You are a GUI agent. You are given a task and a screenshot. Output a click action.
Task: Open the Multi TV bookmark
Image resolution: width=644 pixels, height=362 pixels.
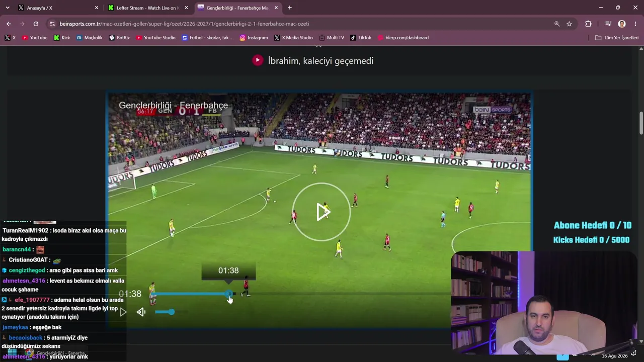(x=332, y=38)
